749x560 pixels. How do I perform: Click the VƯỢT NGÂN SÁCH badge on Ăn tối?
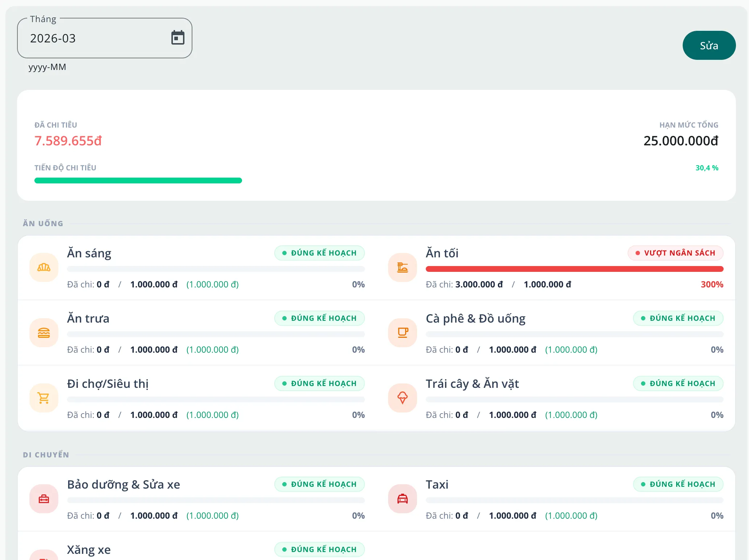[675, 253]
